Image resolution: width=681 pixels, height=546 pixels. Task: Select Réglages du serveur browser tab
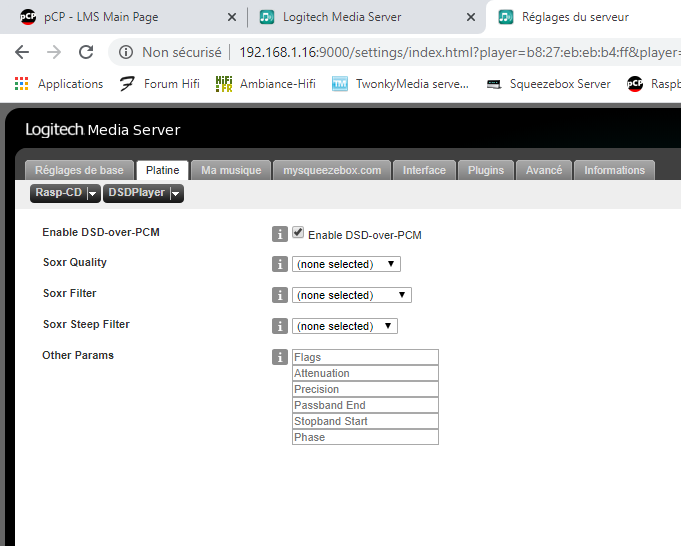pos(575,17)
